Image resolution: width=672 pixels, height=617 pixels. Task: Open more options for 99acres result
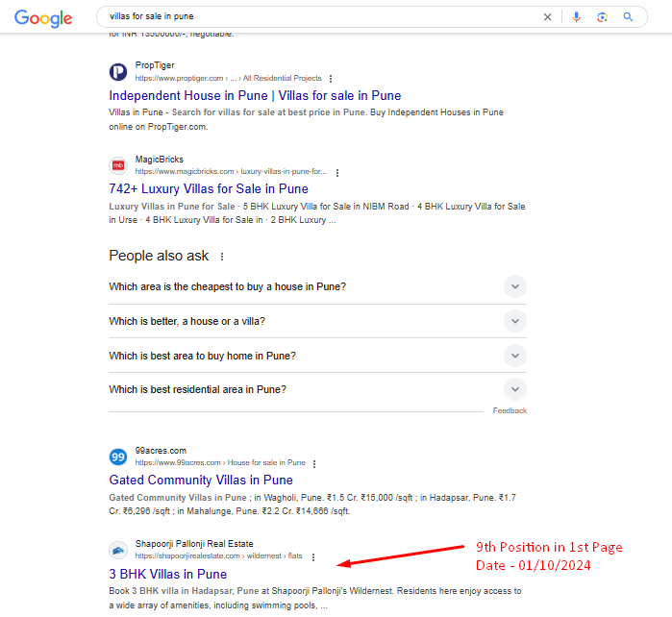click(x=313, y=463)
